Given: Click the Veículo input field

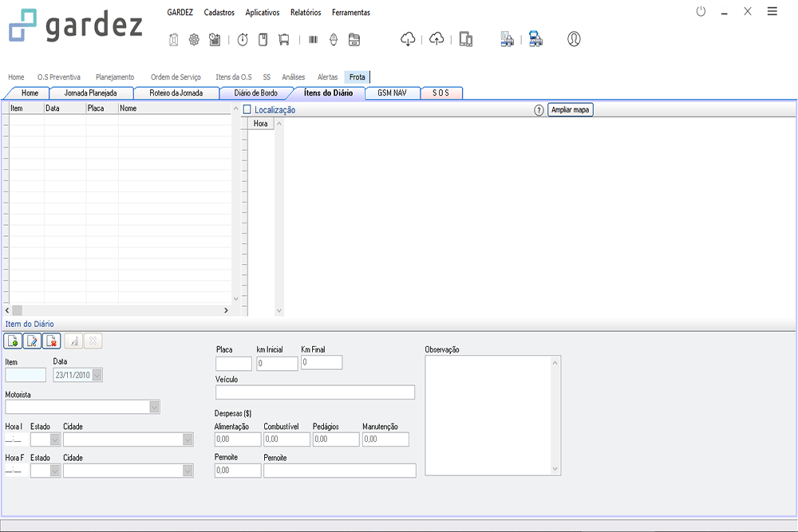Looking at the screenshot, I should tap(315, 392).
